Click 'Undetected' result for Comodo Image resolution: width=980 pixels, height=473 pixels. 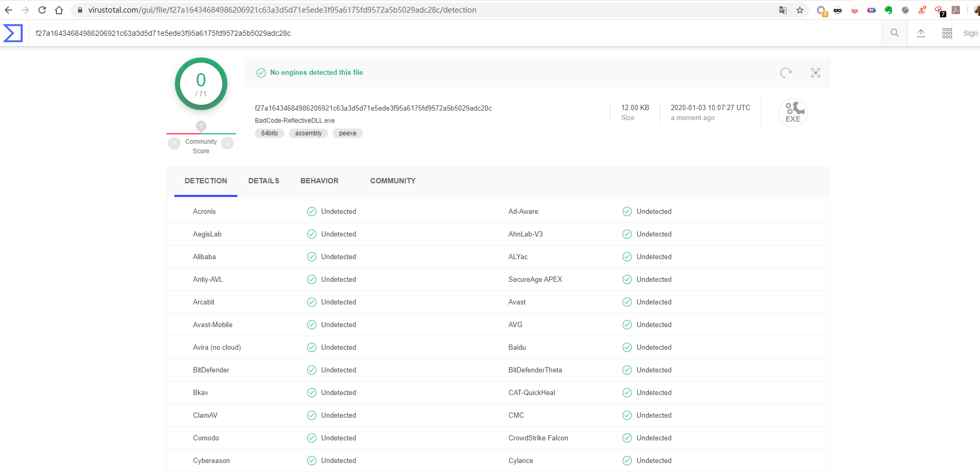339,438
